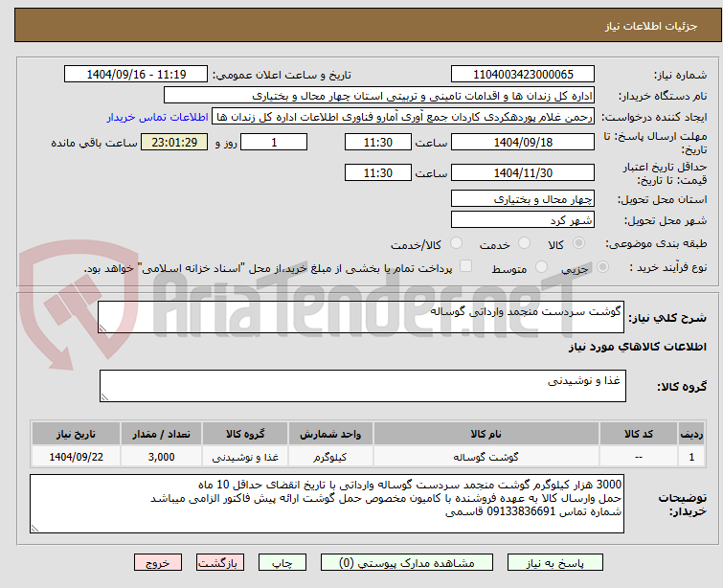Image resolution: width=723 pixels, height=588 pixels.
Task: Click the resize handle of شرح کلی نیاز box
Action: (x=102, y=328)
